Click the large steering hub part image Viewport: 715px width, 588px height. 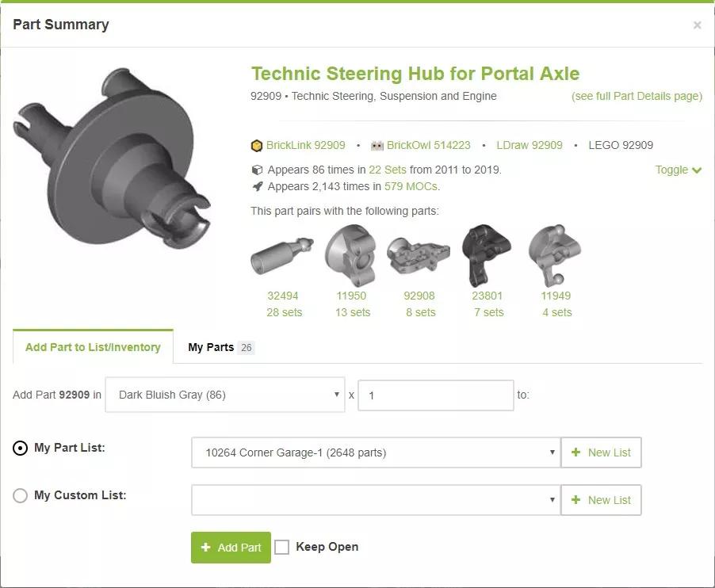click(112, 158)
